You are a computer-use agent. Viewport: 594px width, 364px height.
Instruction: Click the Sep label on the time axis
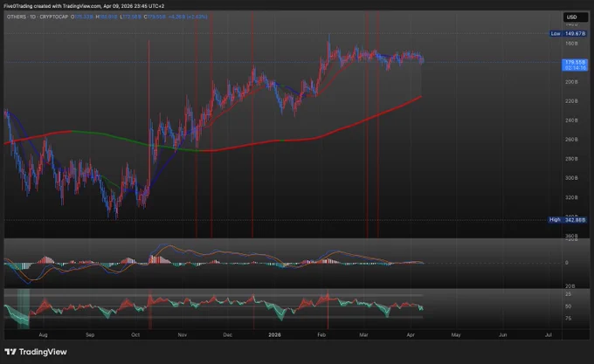pyautogui.click(x=90, y=335)
